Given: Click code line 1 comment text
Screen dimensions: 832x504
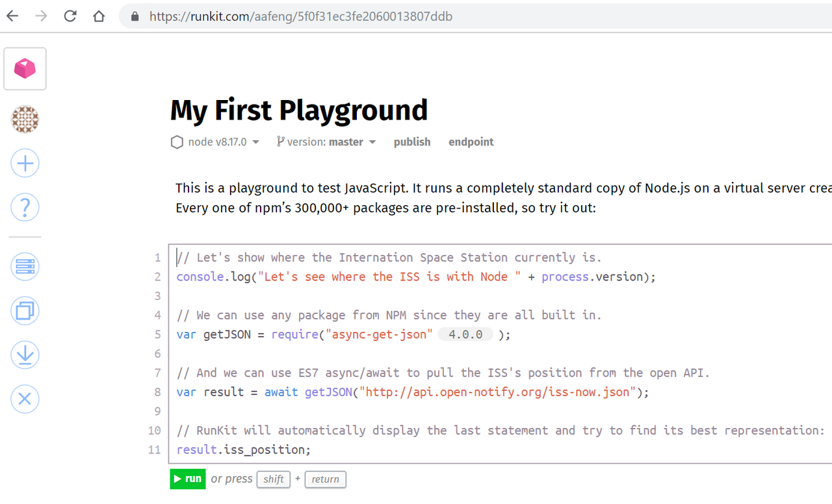Looking at the screenshot, I should (x=389, y=258).
